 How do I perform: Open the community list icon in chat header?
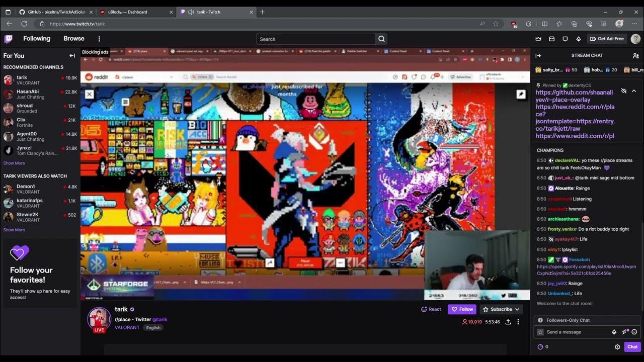pyautogui.click(x=635, y=56)
